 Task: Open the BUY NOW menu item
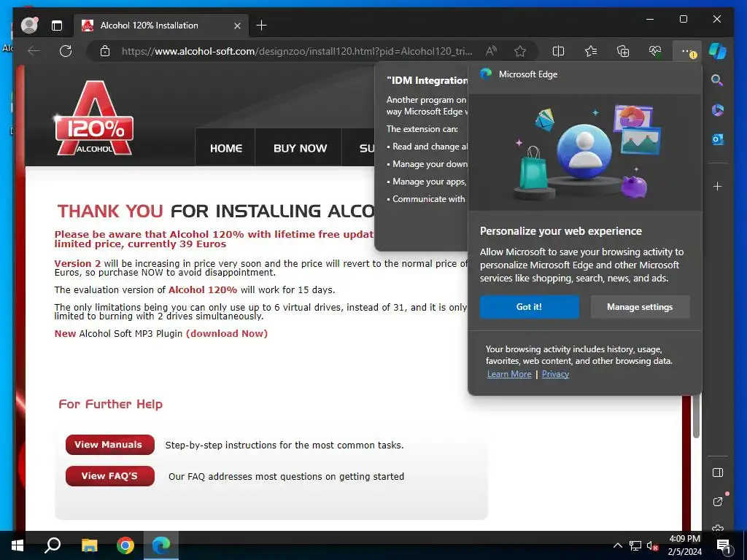click(300, 148)
